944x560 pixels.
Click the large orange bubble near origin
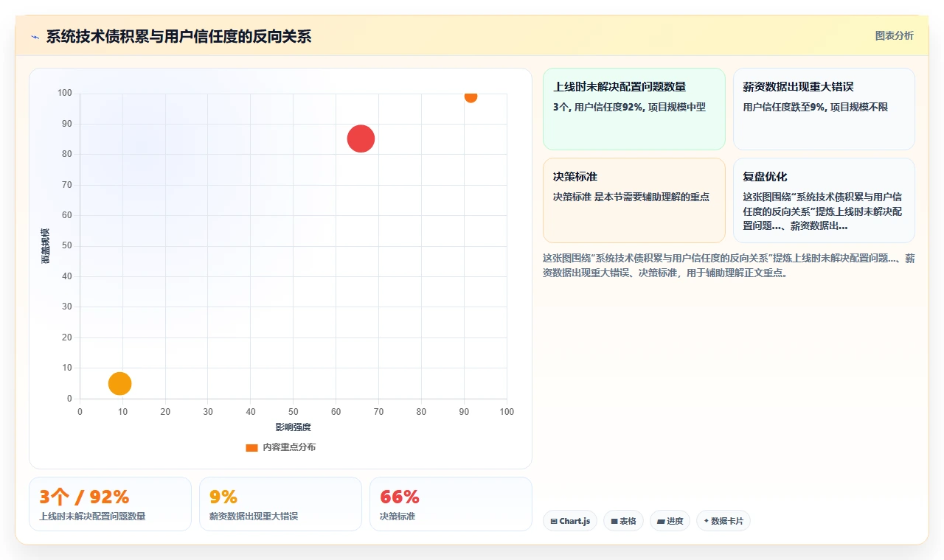(119, 383)
